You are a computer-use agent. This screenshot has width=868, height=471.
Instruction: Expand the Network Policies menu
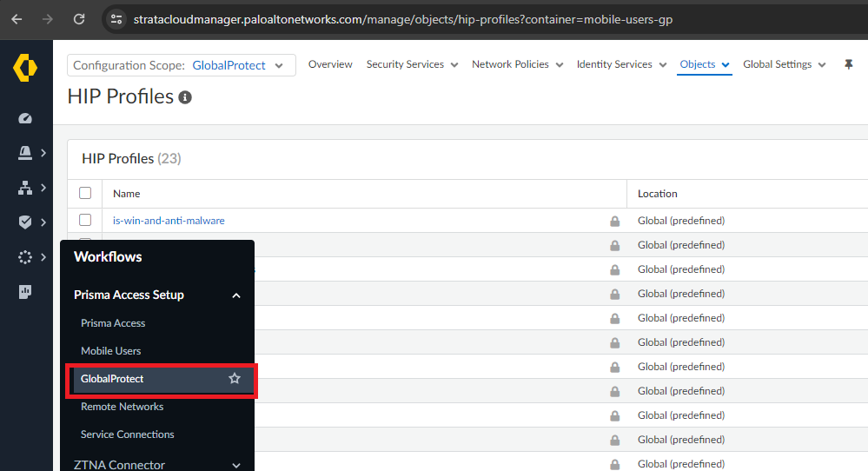[x=518, y=65]
